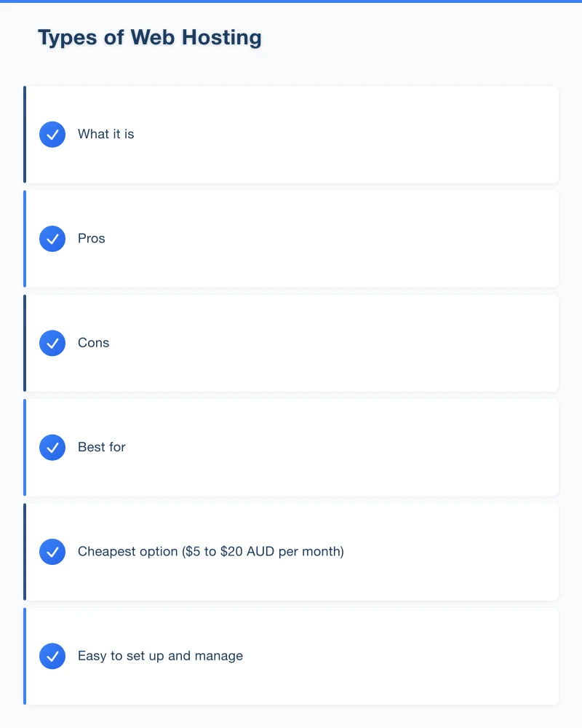This screenshot has width=582, height=728.
Task: Open the 'Best for' item text
Action: tap(102, 448)
